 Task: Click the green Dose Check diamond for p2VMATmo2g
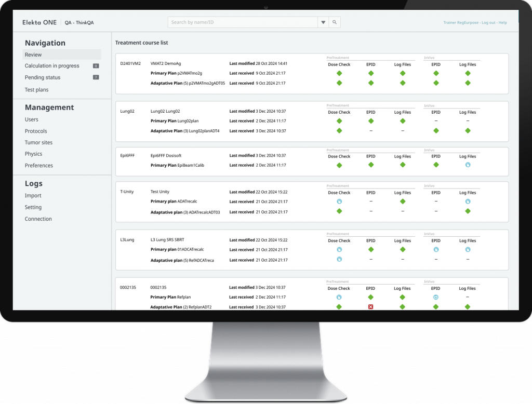[x=339, y=73]
